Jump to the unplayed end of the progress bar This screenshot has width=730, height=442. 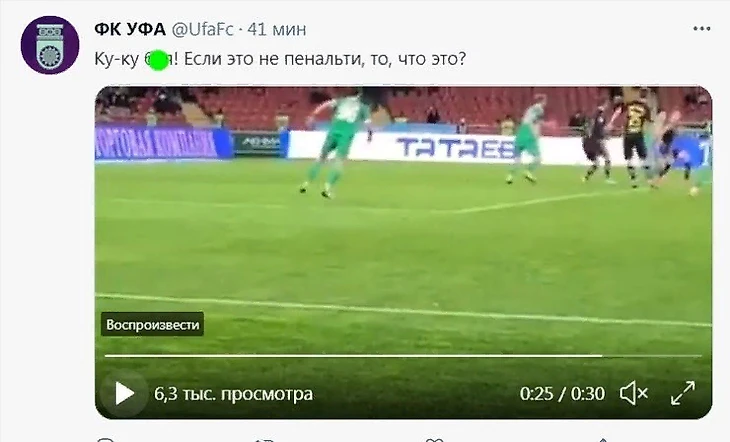tap(652, 356)
